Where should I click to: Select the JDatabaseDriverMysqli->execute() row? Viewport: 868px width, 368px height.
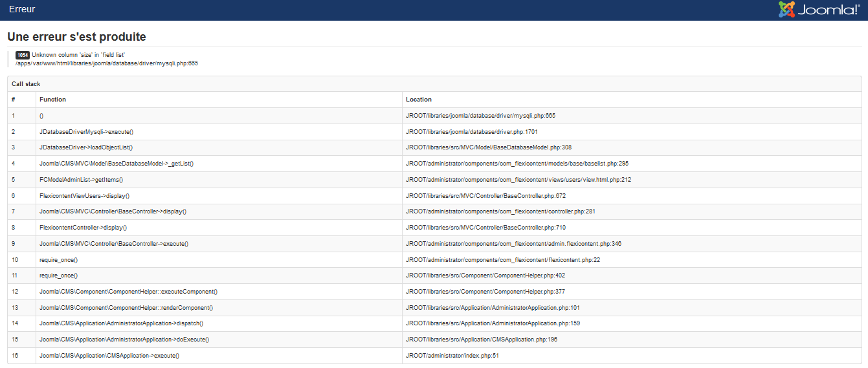tap(434, 132)
